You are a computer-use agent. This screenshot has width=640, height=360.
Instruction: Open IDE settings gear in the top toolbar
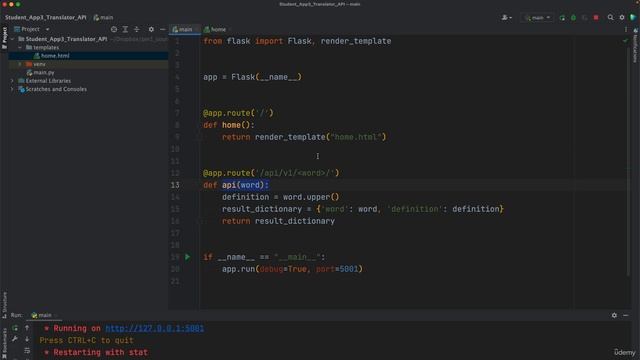(x=622, y=18)
